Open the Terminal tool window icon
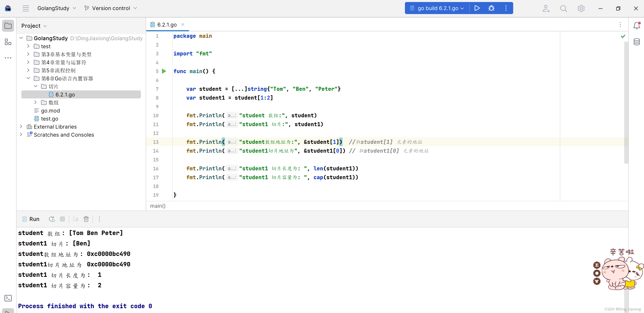The width and height of the screenshot is (644, 313). point(8,298)
